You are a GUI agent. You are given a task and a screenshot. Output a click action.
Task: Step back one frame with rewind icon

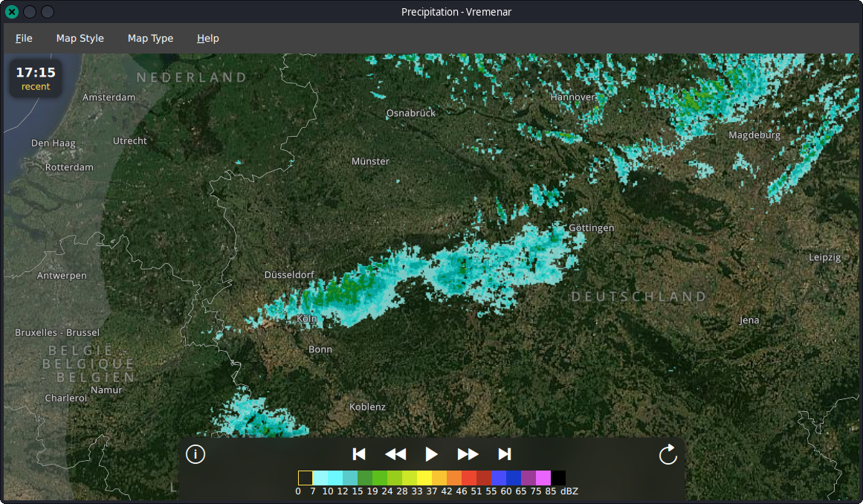click(x=395, y=454)
